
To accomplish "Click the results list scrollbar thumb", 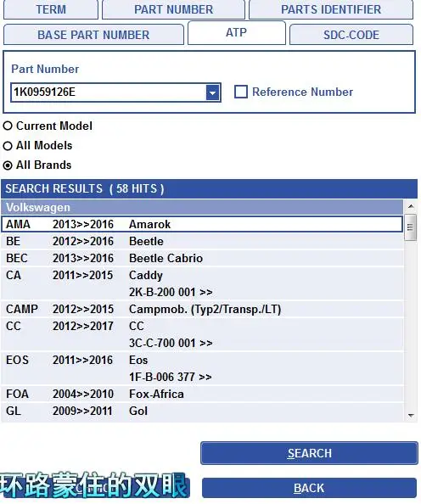I will (x=410, y=227).
